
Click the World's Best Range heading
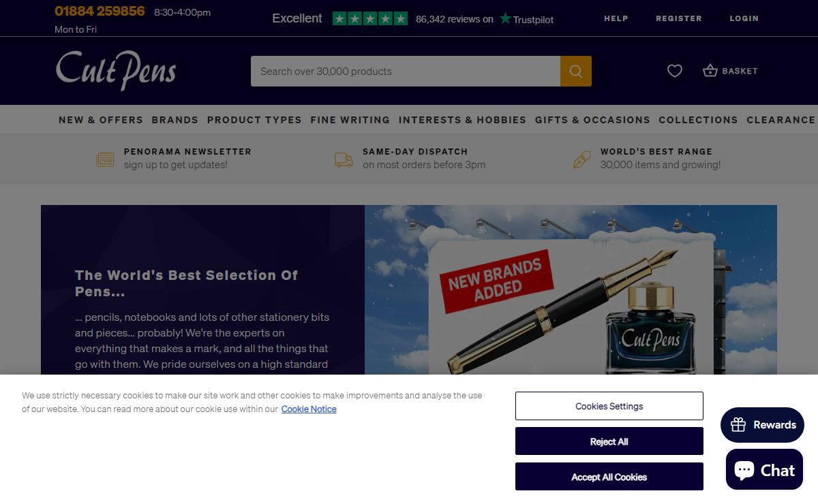click(656, 151)
